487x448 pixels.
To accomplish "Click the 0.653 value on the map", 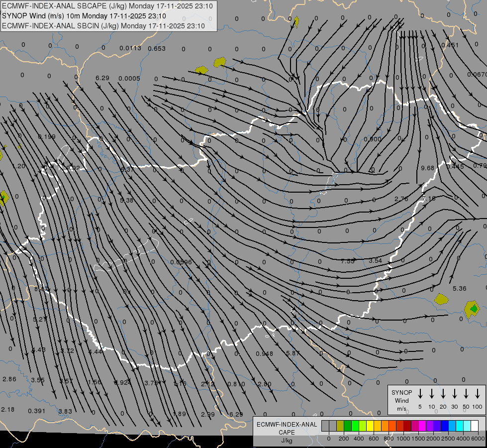I will 157,48.
